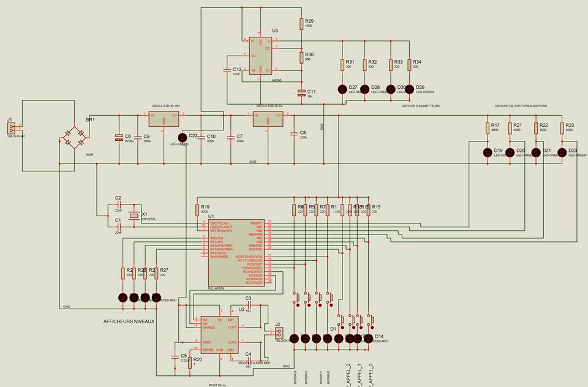
Task: Select the D14 red LED
Action: [368, 339]
